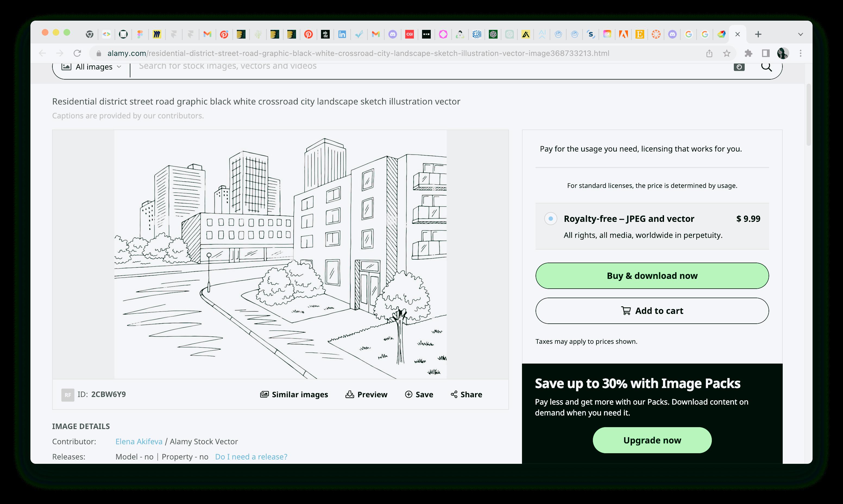Open search by image camera icon
Image resolution: width=843 pixels, height=504 pixels.
pos(739,67)
